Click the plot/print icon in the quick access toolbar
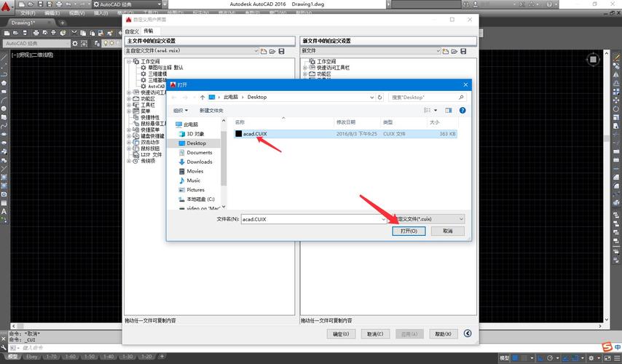Image resolution: width=622 pixels, height=364 pixels. pyautogui.click(x=59, y=4)
